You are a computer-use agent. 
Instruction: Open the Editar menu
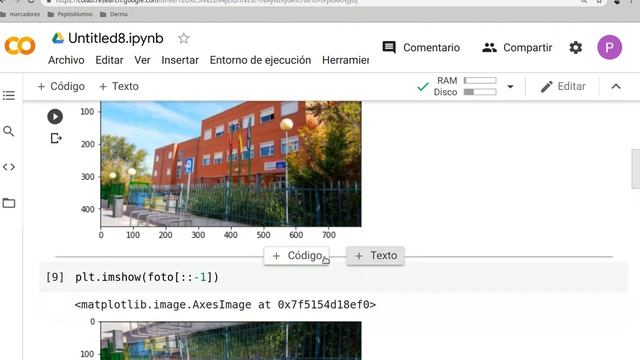click(x=109, y=60)
